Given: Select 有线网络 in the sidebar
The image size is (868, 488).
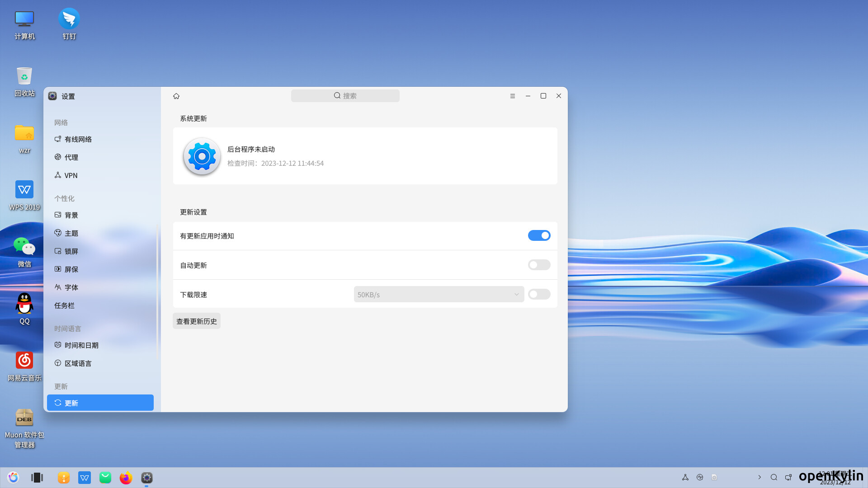Looking at the screenshot, I should click(78, 139).
